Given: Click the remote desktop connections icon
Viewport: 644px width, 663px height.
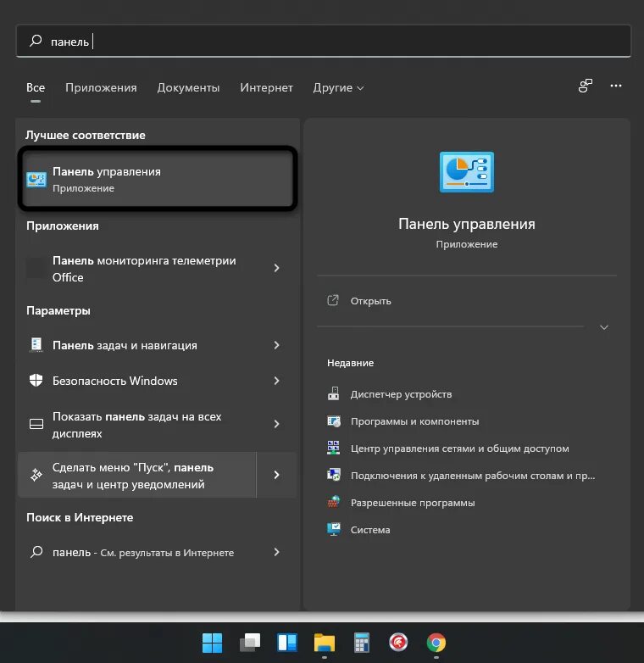Looking at the screenshot, I should click(x=333, y=475).
